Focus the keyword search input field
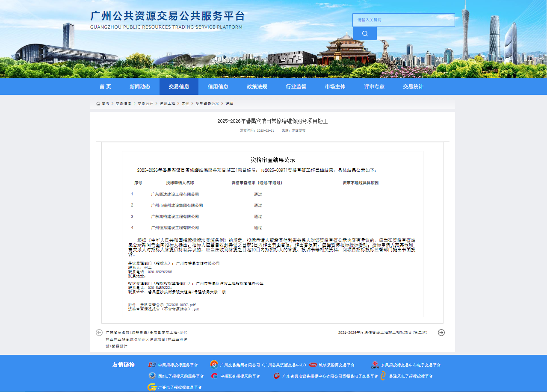The height and width of the screenshot is (392, 547). [403, 20]
